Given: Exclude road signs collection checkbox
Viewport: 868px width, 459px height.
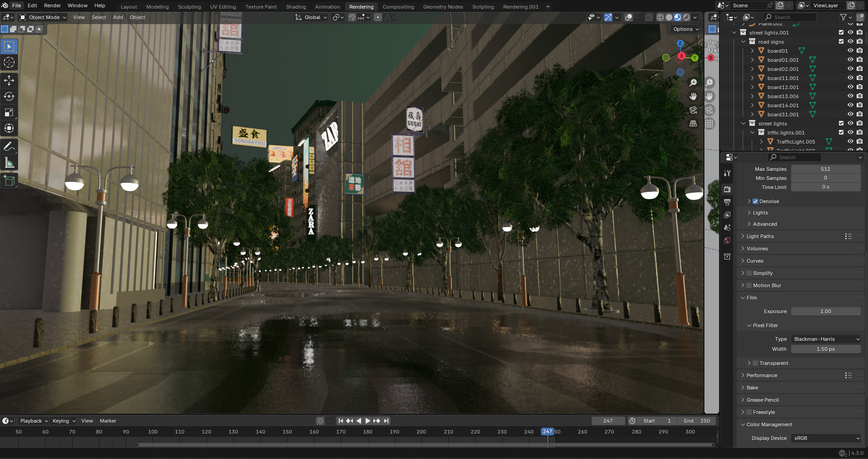Looking at the screenshot, I should tap(841, 42).
